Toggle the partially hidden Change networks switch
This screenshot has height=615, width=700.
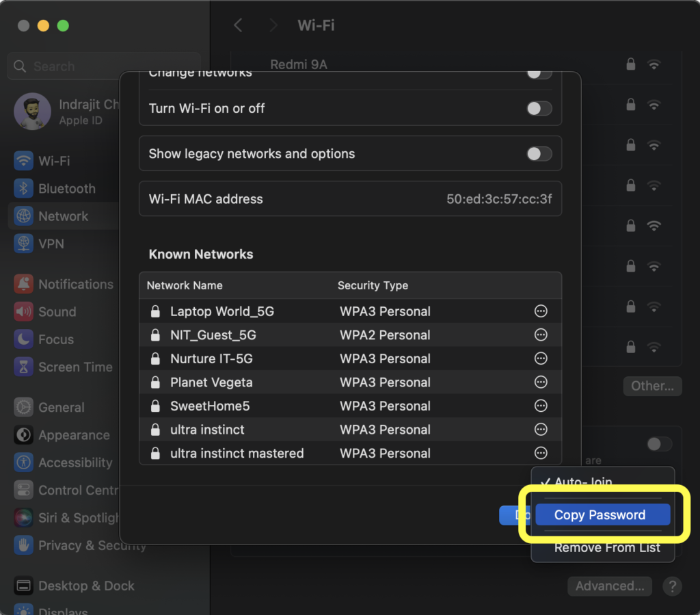pyautogui.click(x=539, y=74)
